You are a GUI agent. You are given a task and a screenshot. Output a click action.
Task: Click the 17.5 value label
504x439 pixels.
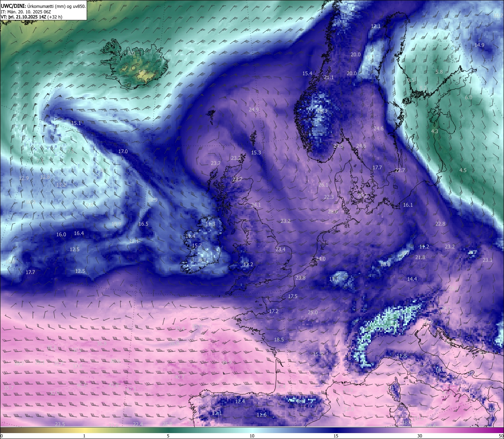293,296
